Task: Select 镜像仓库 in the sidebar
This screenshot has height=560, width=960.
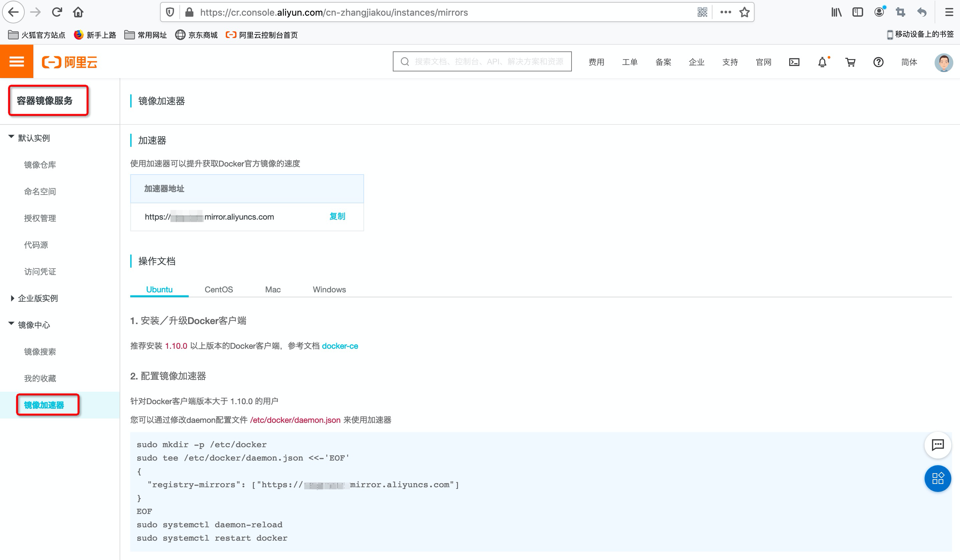Action: coord(40,165)
